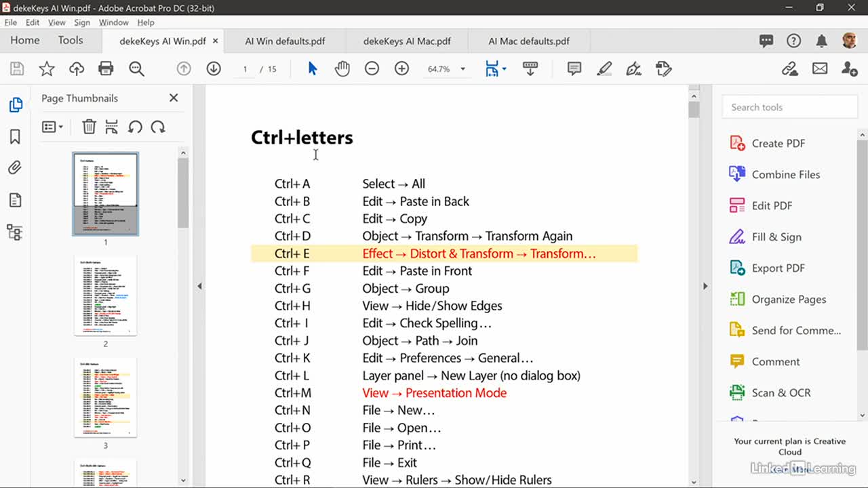The width and height of the screenshot is (868, 488).
Task: Open the Sign document pen tool
Action: point(634,68)
